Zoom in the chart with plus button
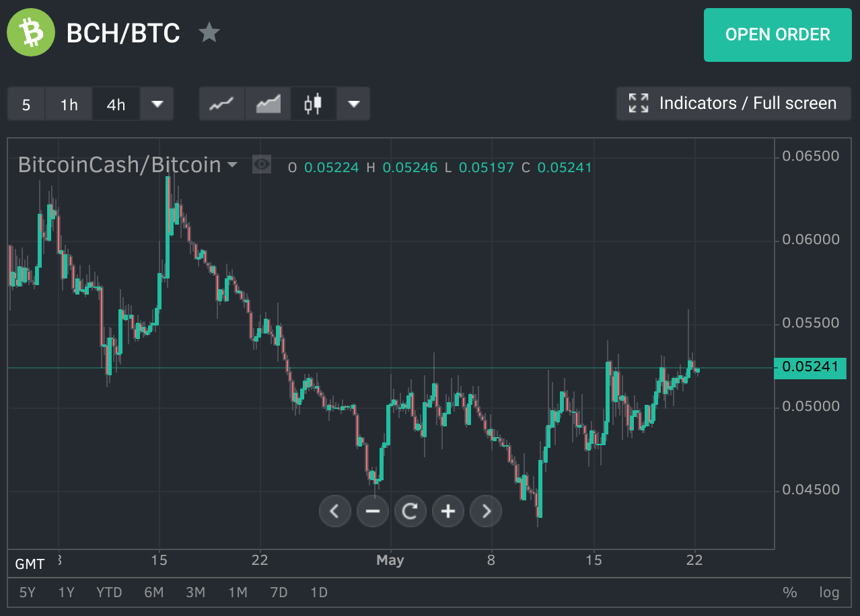Viewport: 860px width, 616px height. pos(448,512)
